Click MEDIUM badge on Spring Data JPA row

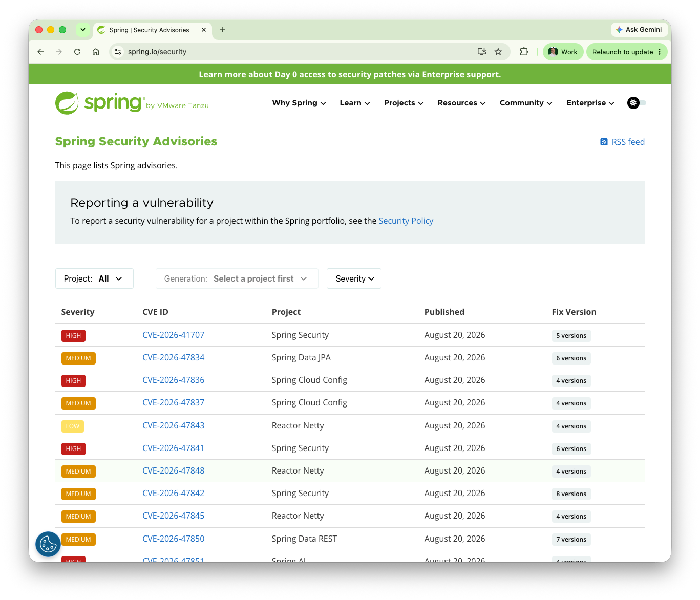[78, 358]
